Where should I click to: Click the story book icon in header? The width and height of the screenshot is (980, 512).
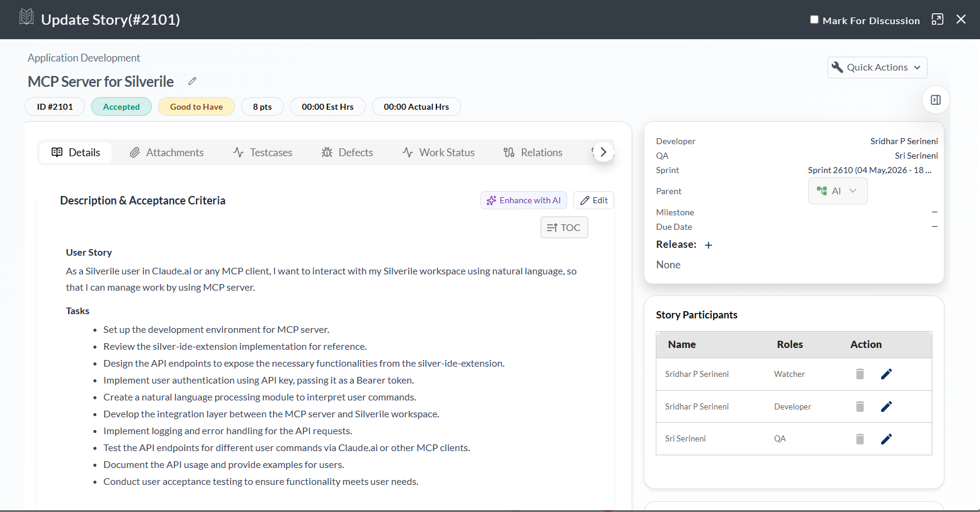(27, 17)
